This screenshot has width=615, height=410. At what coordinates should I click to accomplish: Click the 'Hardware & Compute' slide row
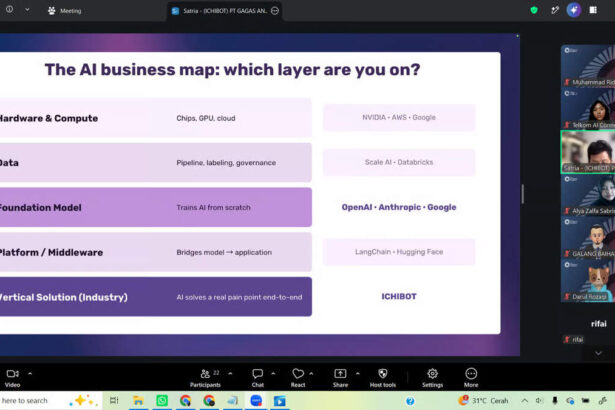point(156,118)
